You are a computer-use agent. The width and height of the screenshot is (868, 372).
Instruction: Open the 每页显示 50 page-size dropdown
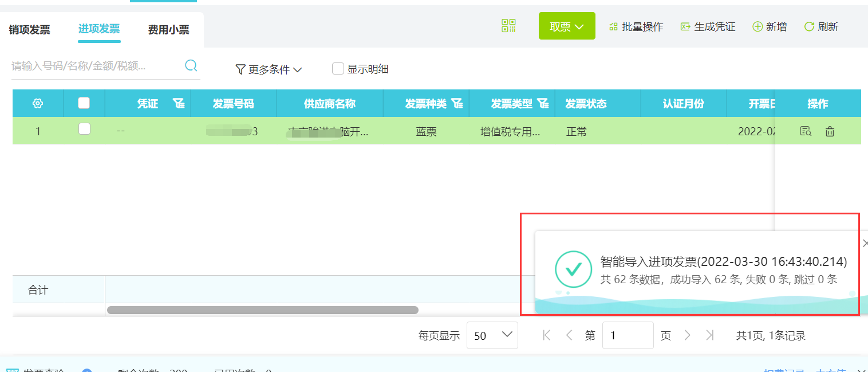(x=492, y=336)
